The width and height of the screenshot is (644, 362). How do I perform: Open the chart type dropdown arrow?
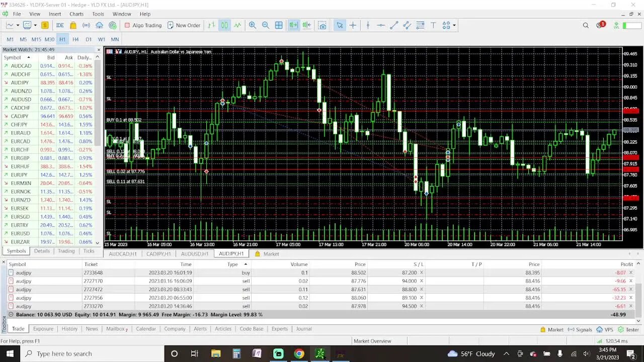click(x=18, y=25)
